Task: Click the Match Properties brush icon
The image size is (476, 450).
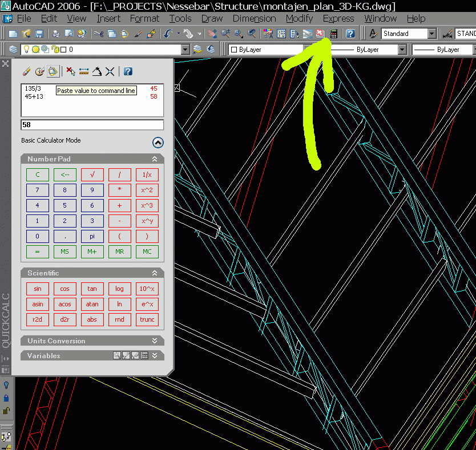Action: (138, 34)
